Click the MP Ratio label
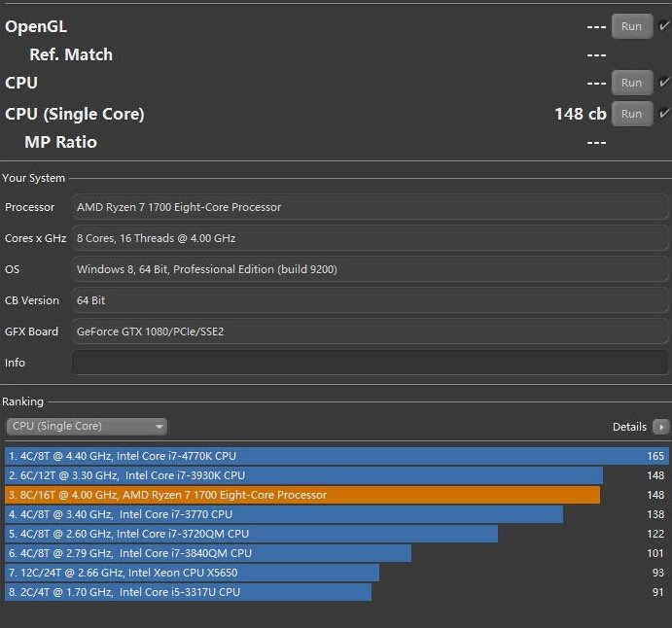Viewport: 672px width, 628px height. 61,142
